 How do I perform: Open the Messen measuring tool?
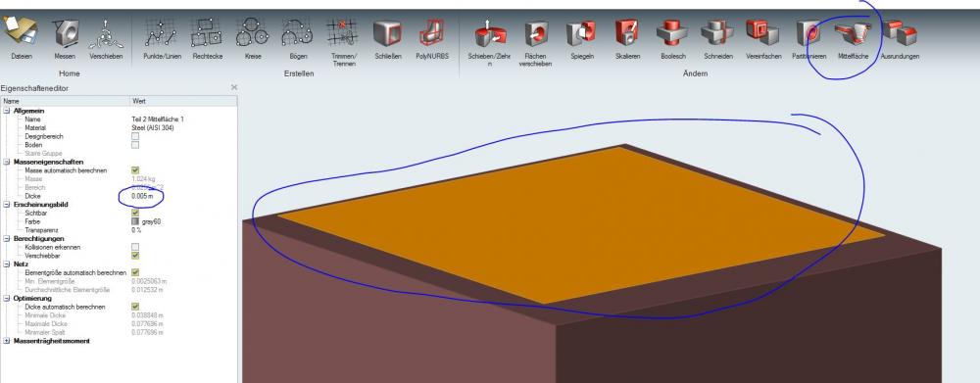[x=65, y=33]
